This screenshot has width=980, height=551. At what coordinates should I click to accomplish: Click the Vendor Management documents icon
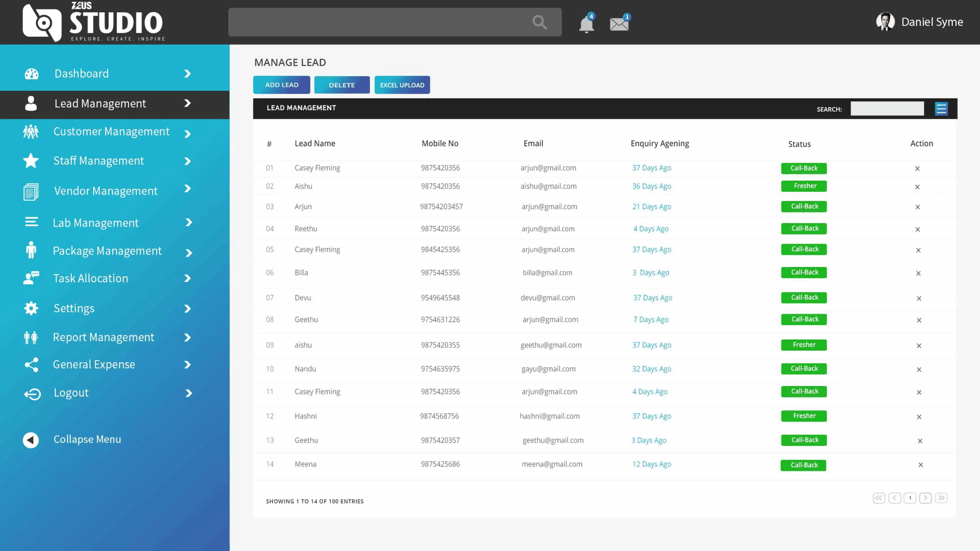click(x=31, y=191)
